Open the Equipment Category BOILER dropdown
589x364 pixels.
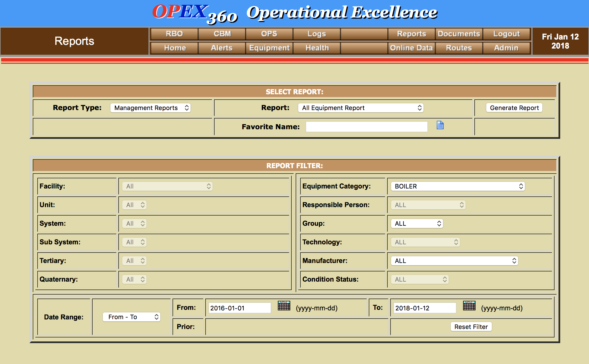(458, 186)
